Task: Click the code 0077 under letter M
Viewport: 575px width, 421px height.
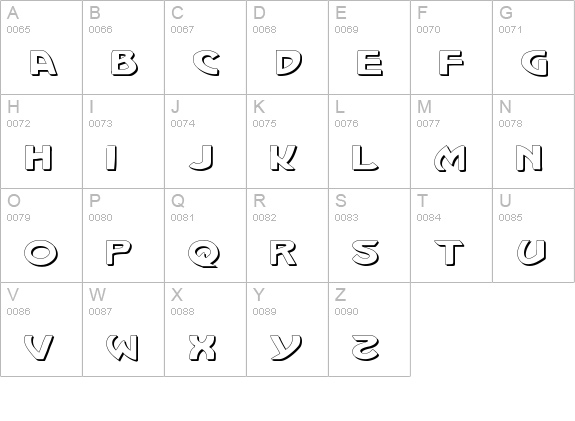Action: tap(428, 124)
